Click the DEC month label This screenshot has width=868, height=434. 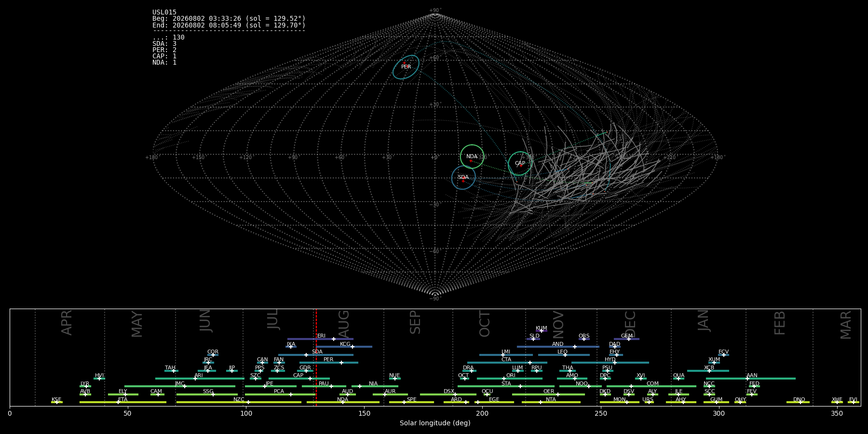(x=630, y=324)
